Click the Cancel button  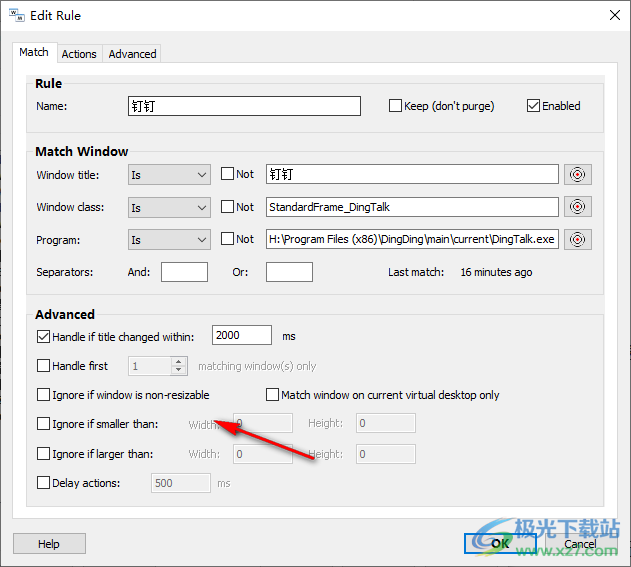click(x=580, y=544)
